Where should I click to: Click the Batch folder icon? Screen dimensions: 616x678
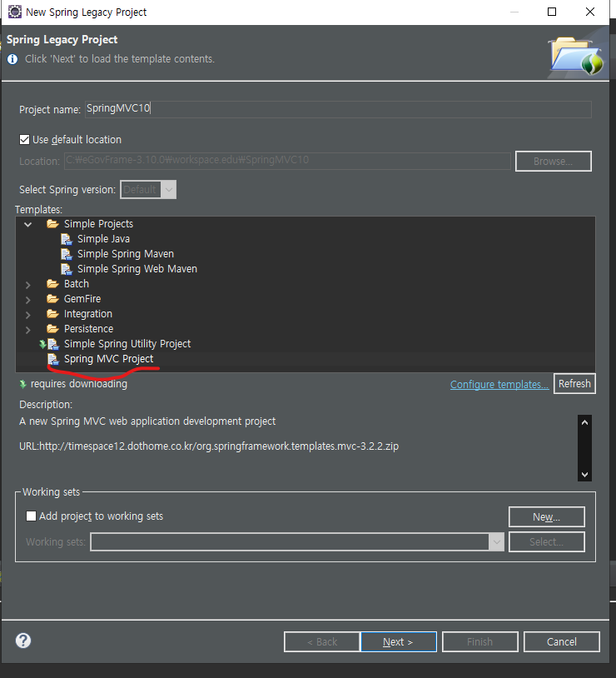52,284
